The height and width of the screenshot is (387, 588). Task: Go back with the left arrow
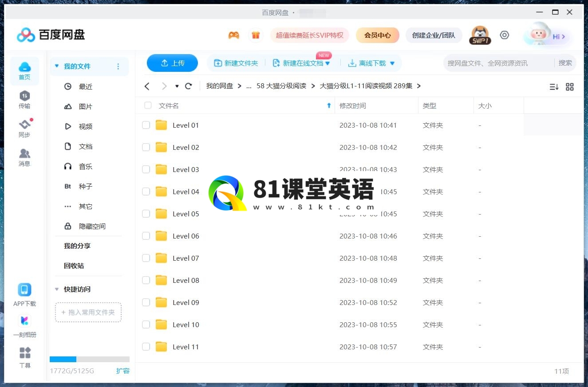coord(147,86)
